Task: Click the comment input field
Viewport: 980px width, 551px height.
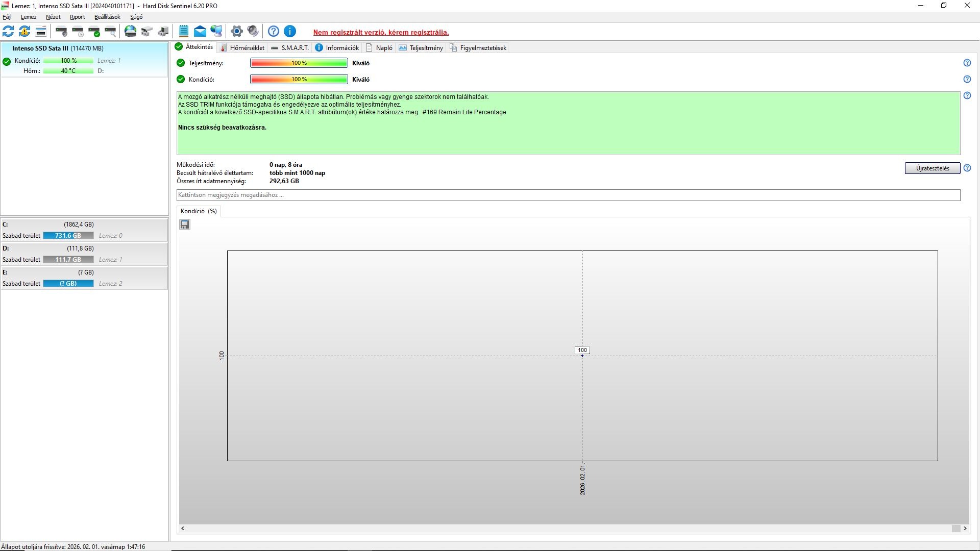Action: (x=568, y=195)
